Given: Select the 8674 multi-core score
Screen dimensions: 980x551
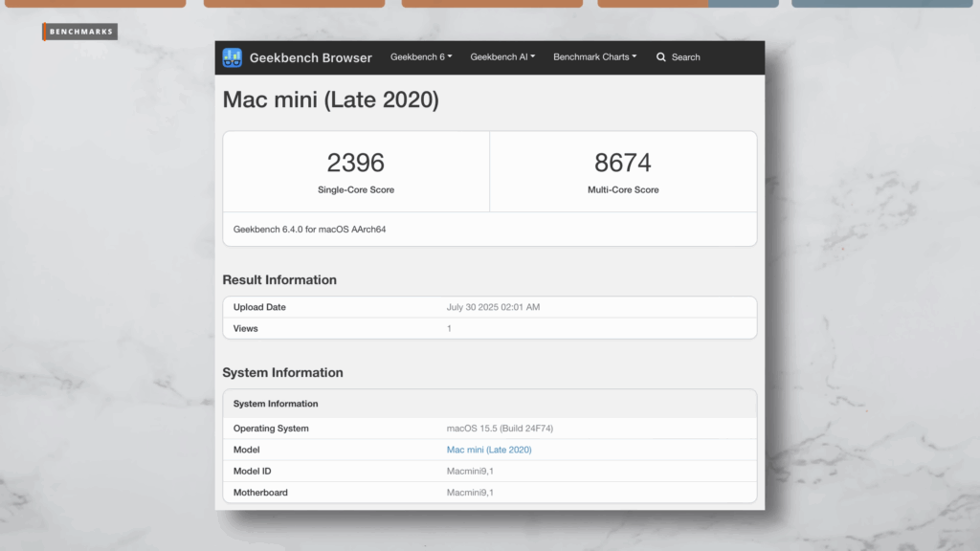Looking at the screenshot, I should 623,162.
